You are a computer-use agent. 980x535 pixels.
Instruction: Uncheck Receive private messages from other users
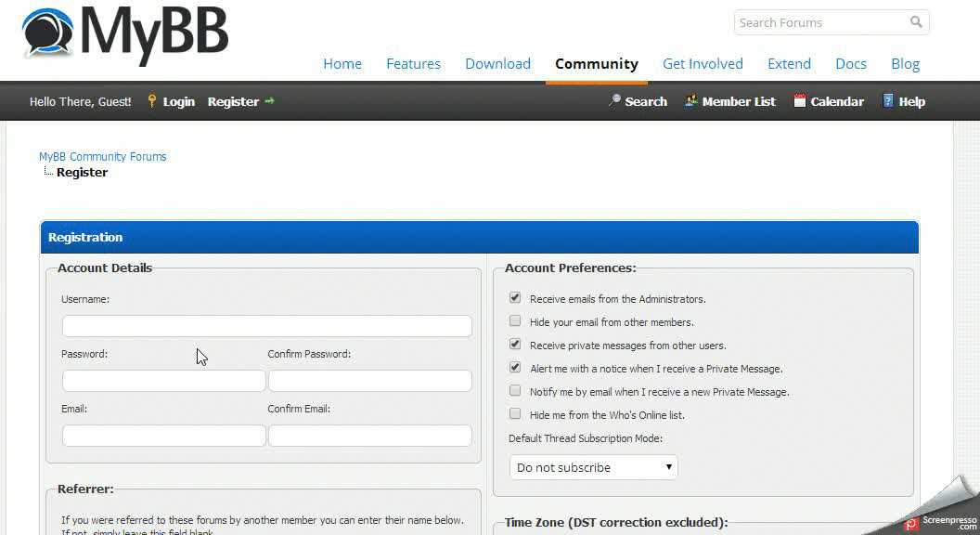(515, 345)
